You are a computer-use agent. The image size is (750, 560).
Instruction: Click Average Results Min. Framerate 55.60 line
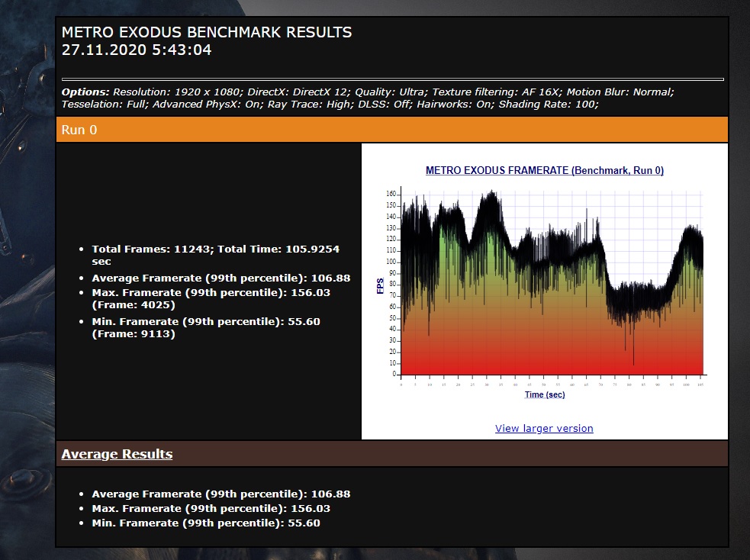tap(206, 523)
